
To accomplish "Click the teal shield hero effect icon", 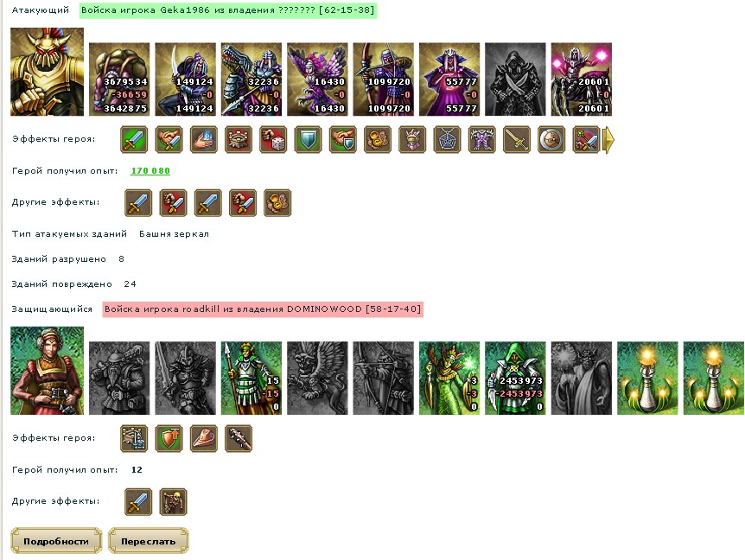I will (308, 140).
